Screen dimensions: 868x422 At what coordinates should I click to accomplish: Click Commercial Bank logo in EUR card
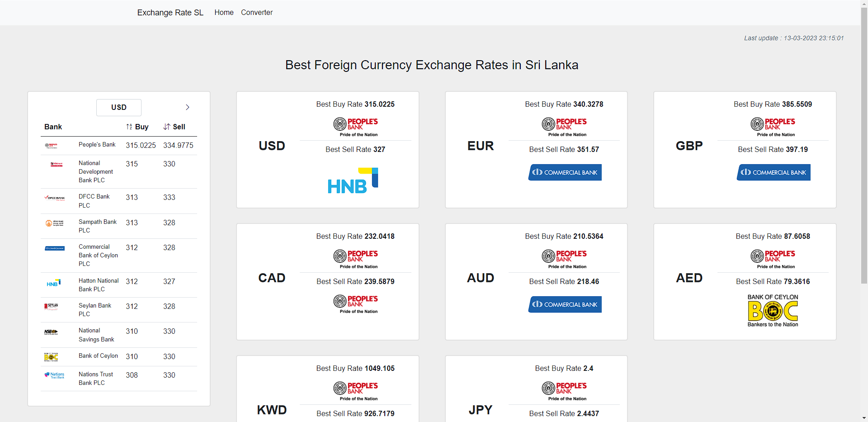565,172
